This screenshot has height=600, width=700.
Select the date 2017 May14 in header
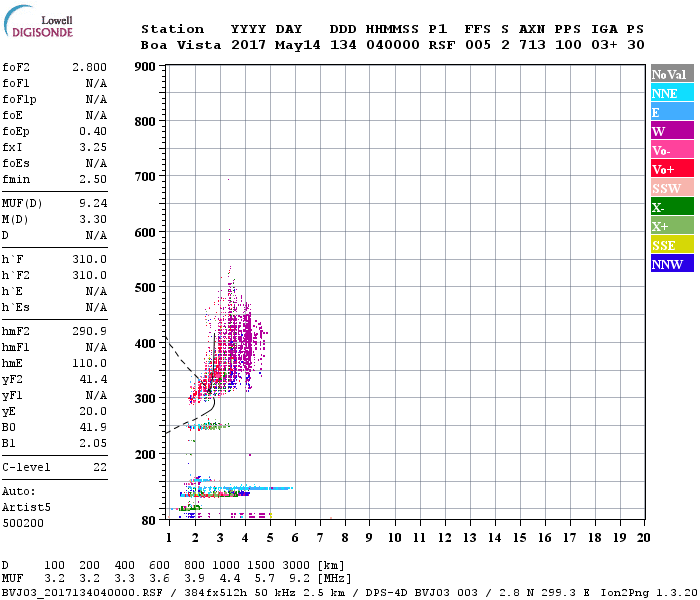(275, 45)
